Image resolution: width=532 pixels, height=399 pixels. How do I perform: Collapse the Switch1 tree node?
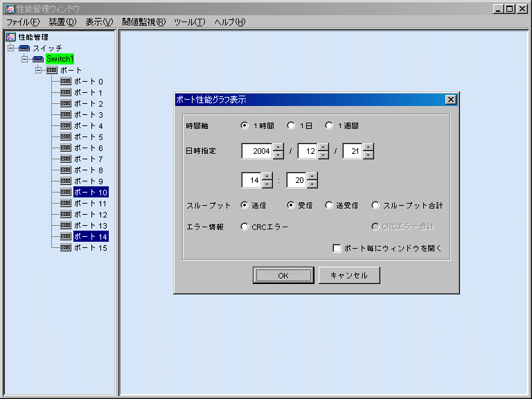click(x=24, y=60)
